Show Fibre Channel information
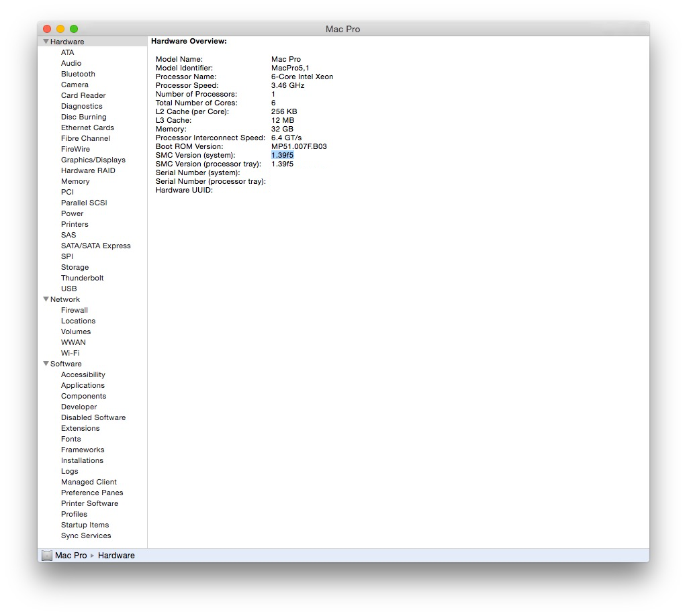The height and width of the screenshot is (616, 687). (85, 138)
